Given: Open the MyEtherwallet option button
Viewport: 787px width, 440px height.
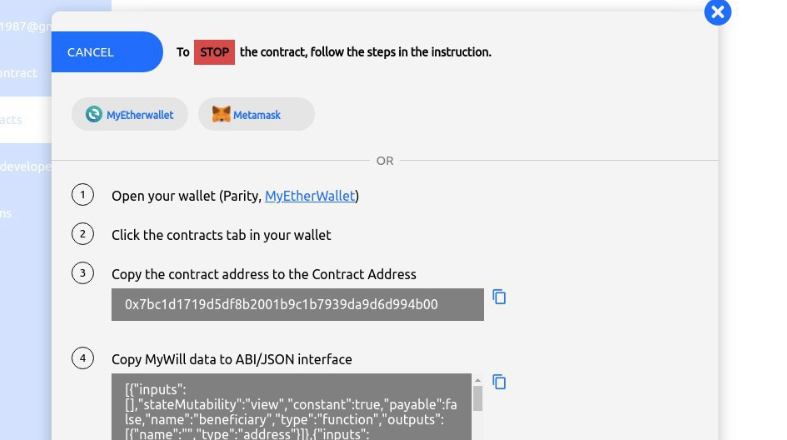Looking at the screenshot, I should tap(129, 114).
